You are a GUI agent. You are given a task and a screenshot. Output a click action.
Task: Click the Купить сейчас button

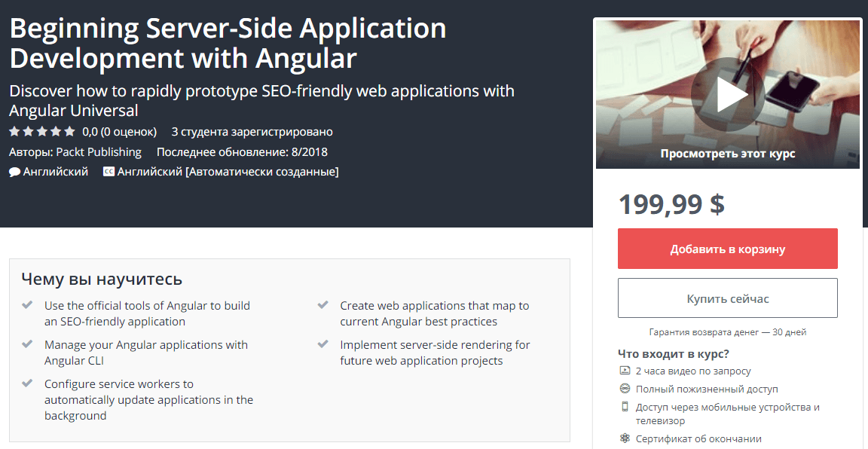(x=727, y=298)
